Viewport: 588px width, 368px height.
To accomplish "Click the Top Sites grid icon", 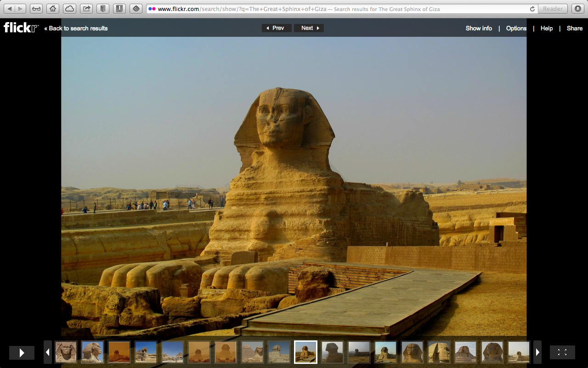I will [x=136, y=8].
